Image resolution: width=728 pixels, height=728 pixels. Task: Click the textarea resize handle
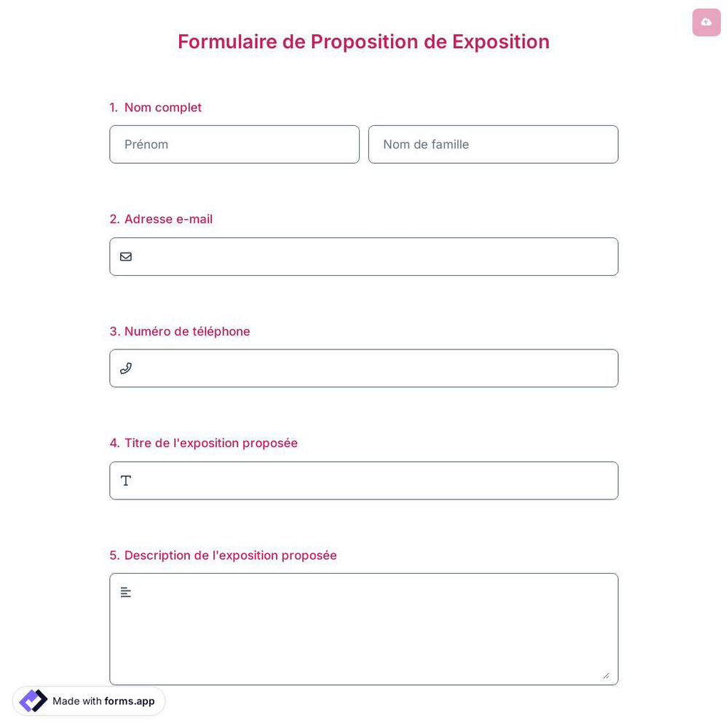tap(606, 676)
